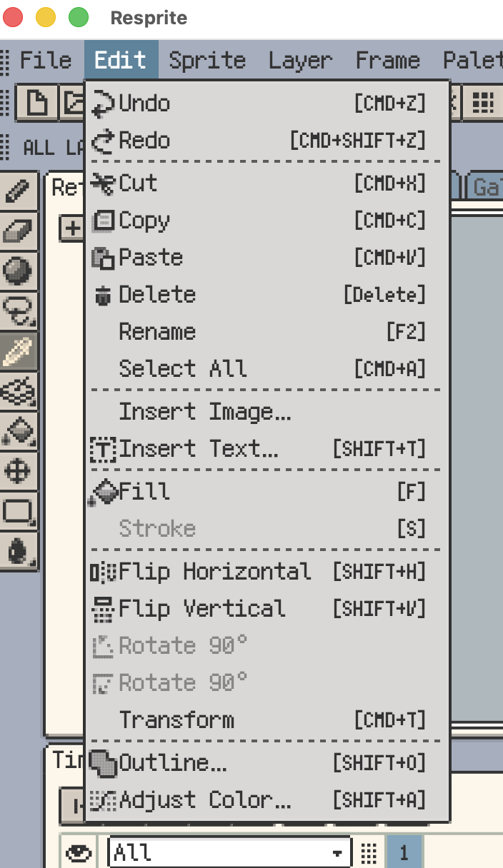Open the All layers dropdown in timeline
The image size is (503, 868).
pos(229,852)
